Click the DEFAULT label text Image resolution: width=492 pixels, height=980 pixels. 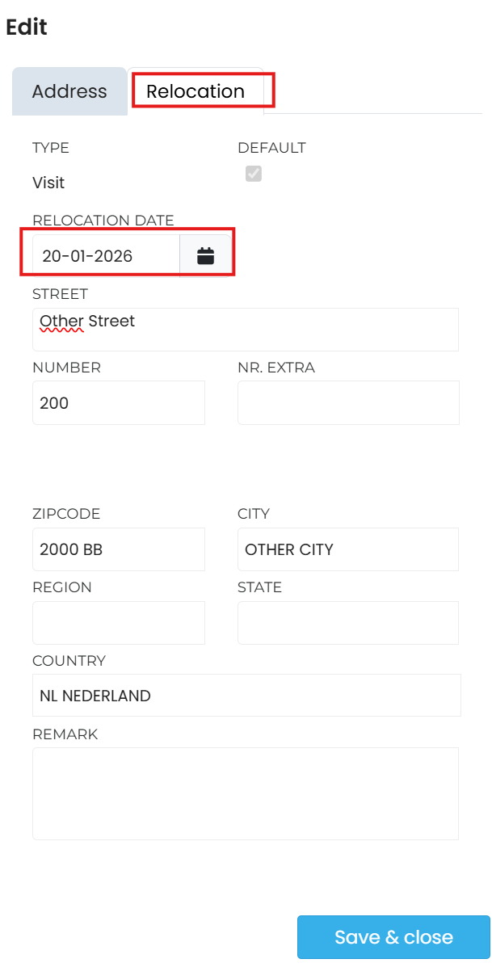271,148
